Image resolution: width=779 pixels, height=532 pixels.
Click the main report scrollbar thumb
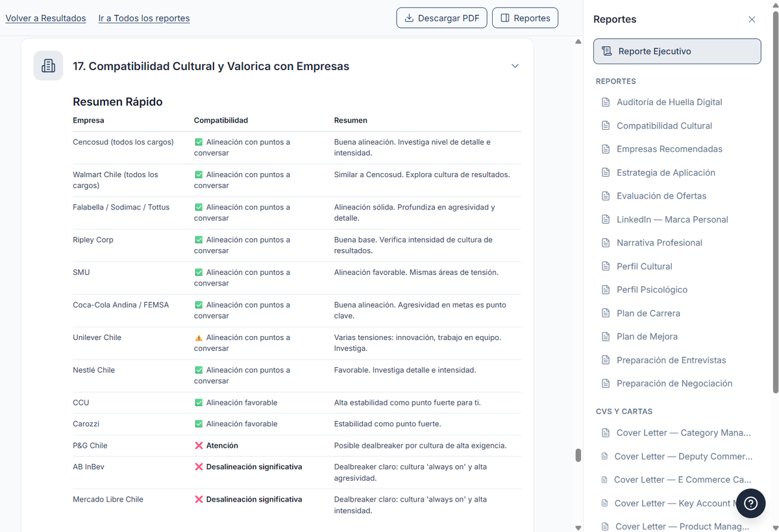[578, 455]
